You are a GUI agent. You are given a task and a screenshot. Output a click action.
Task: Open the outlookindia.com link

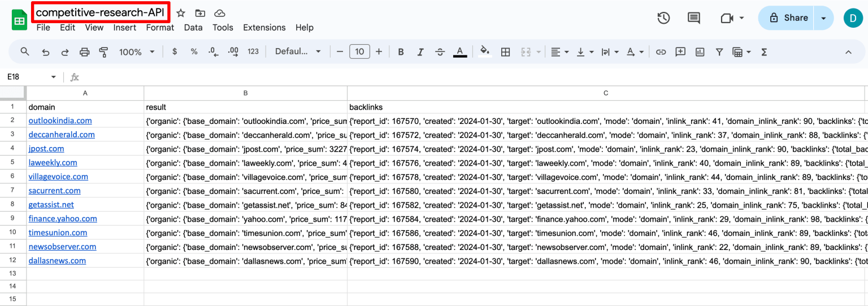tap(60, 120)
